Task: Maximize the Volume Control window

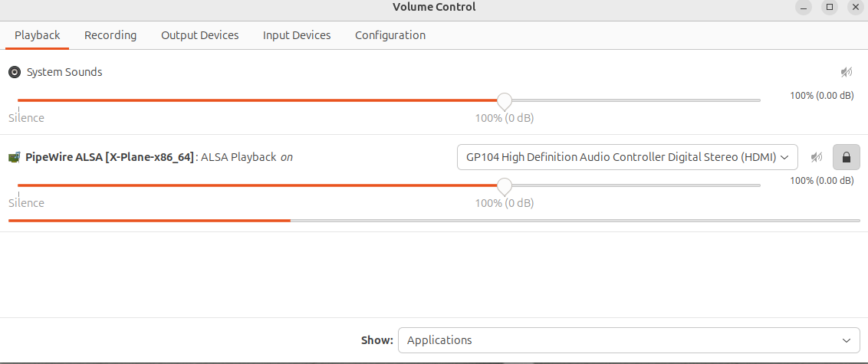Action: point(829,7)
